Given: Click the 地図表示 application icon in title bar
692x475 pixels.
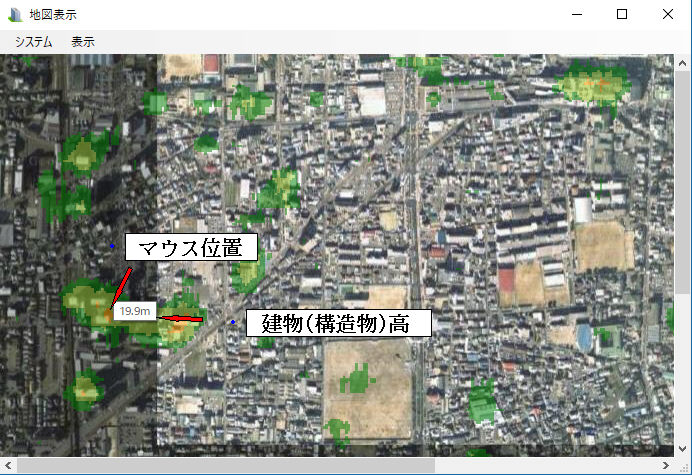Looking at the screenshot, I should coord(14,15).
